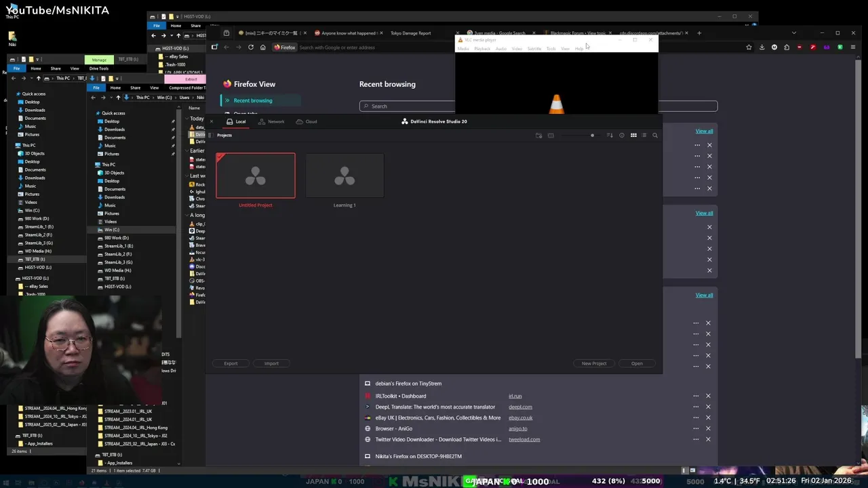Click Firefox reload page icon
Image resolution: width=868 pixels, height=488 pixels.
pyautogui.click(x=251, y=47)
